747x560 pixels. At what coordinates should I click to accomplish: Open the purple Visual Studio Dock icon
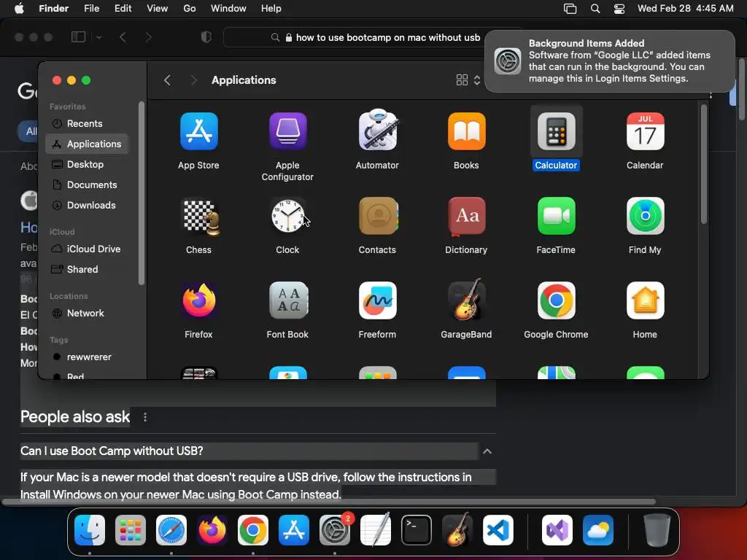557,530
